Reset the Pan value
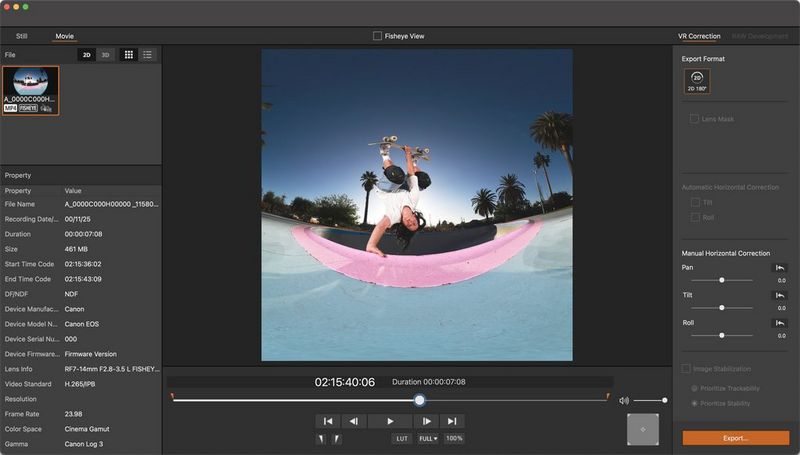The width and height of the screenshot is (800, 455). (779, 267)
